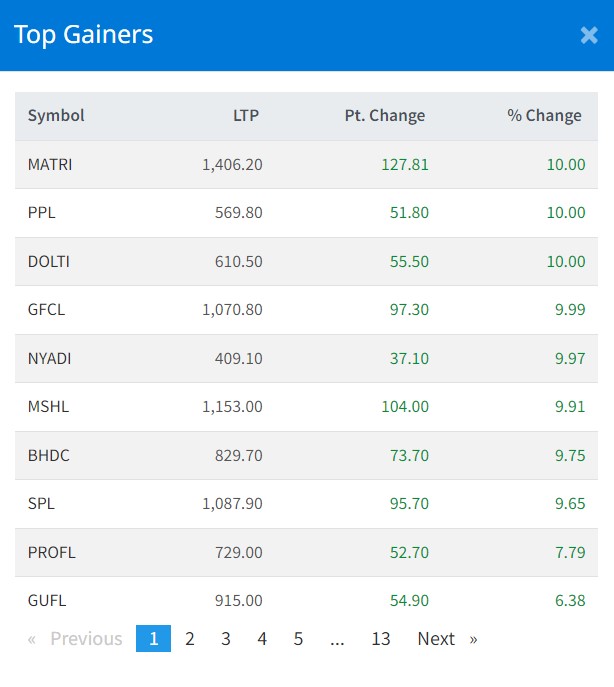The height and width of the screenshot is (687, 614).
Task: Go to pagination page 3
Action: pyautogui.click(x=226, y=638)
